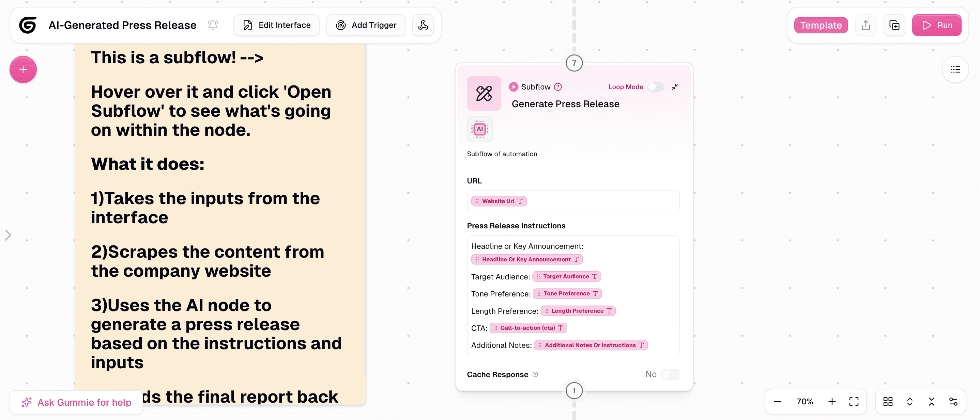Zoom out with the minus icon
Screen dimensions: 980x420
click(778, 402)
